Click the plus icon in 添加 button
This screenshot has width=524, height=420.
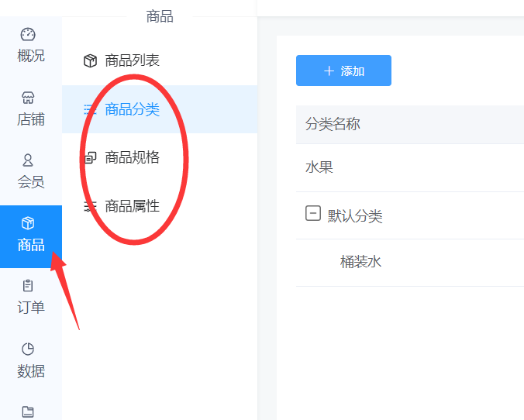(x=329, y=71)
